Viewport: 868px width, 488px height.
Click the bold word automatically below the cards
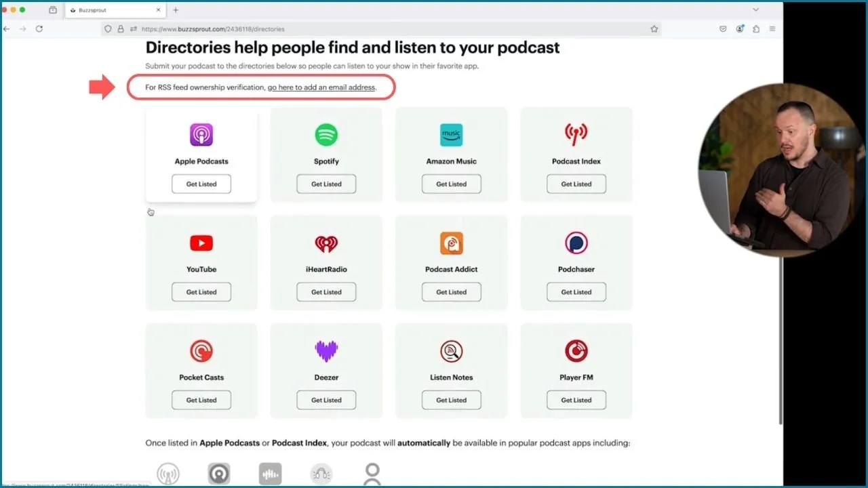click(424, 443)
